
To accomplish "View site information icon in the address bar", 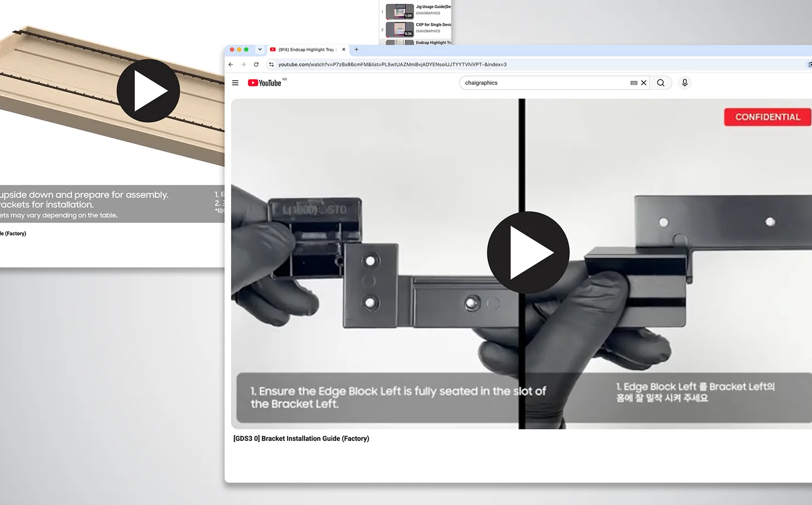I will click(271, 64).
